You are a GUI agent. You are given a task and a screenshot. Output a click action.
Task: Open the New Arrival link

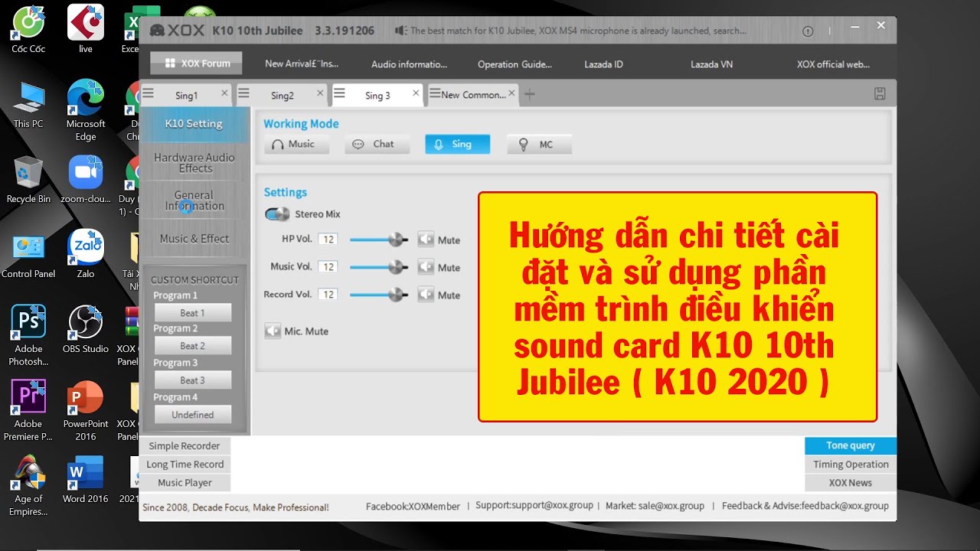[x=302, y=64]
